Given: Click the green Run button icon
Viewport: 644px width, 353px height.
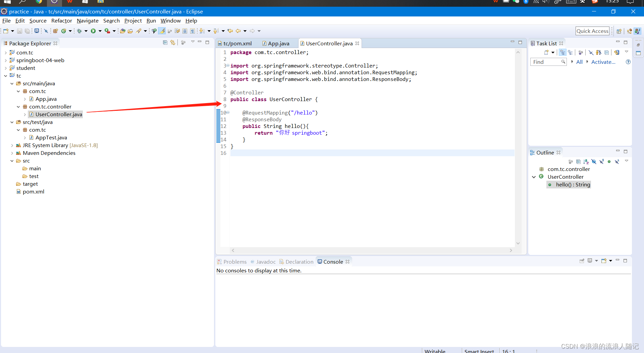Looking at the screenshot, I should pyautogui.click(x=93, y=31).
